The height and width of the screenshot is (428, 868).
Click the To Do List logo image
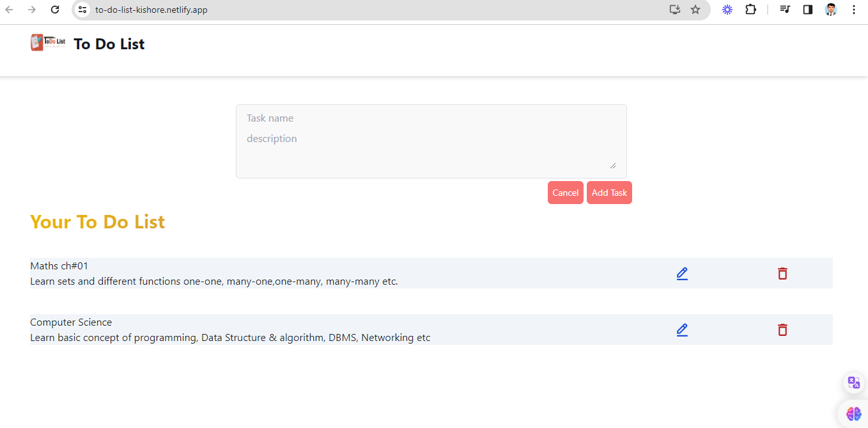48,43
